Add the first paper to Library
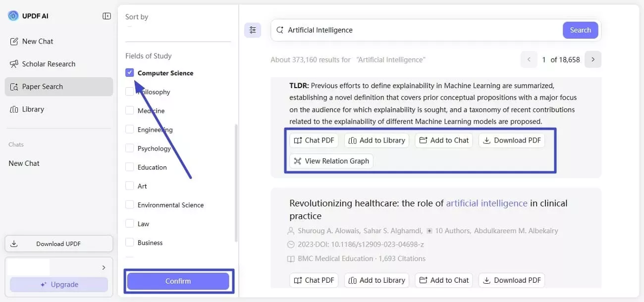This screenshot has height=302, width=644. [x=376, y=140]
